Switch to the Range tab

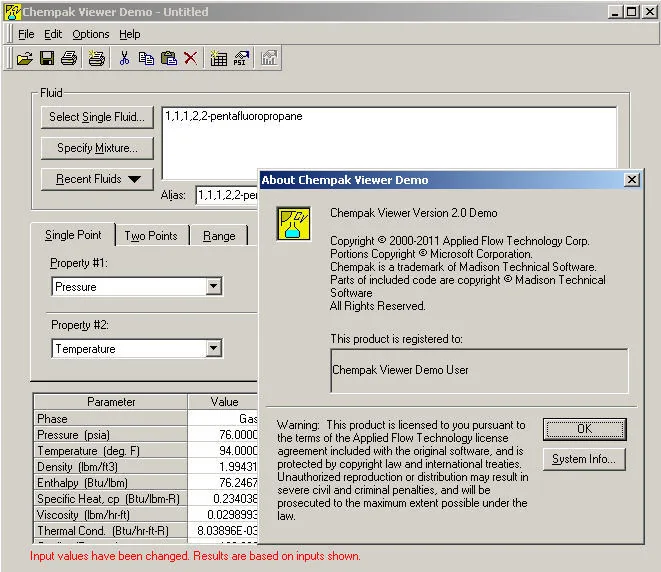(219, 236)
